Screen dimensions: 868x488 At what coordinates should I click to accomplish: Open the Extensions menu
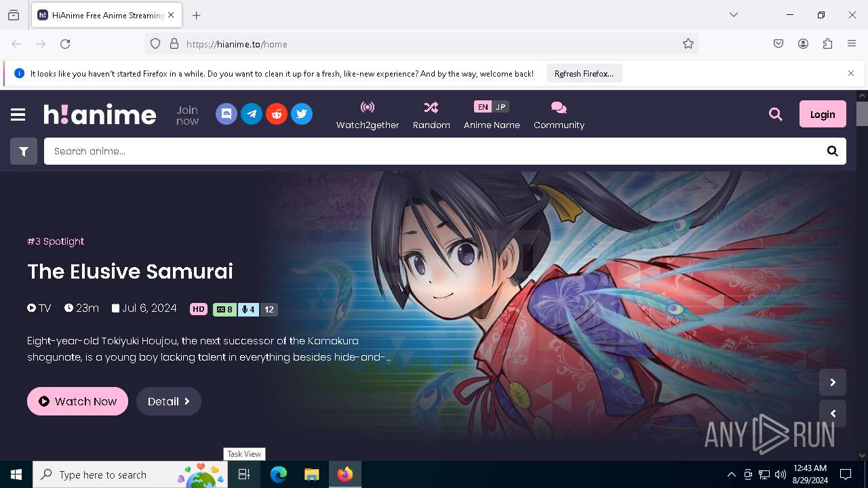click(x=827, y=44)
